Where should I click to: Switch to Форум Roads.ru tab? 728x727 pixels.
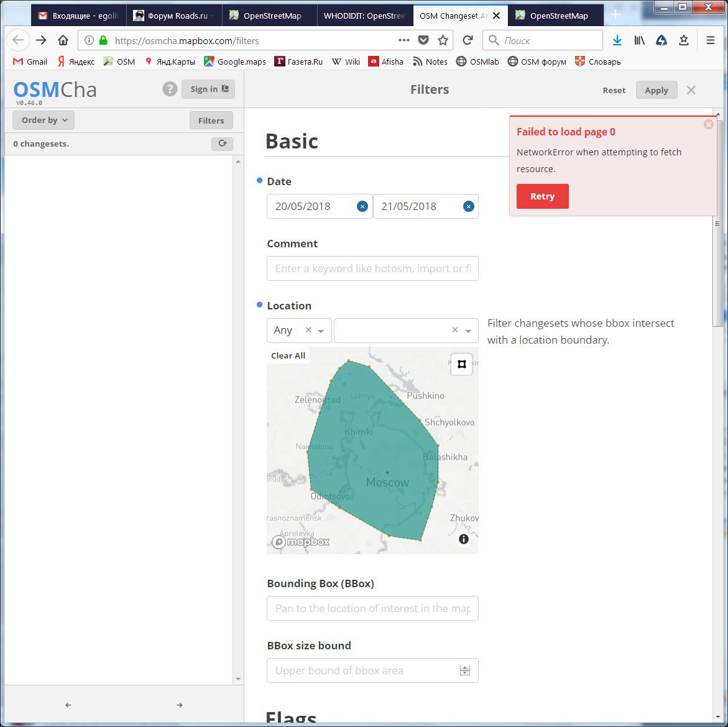pyautogui.click(x=173, y=16)
